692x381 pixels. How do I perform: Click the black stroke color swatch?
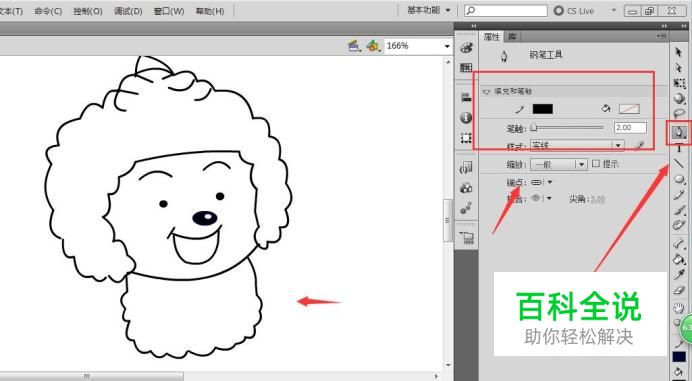[542, 109]
